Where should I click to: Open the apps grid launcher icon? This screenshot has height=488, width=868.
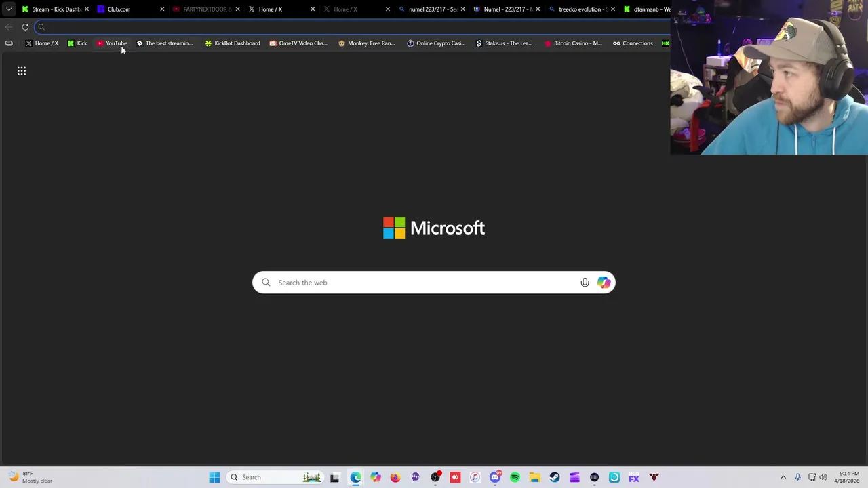pyautogui.click(x=22, y=70)
